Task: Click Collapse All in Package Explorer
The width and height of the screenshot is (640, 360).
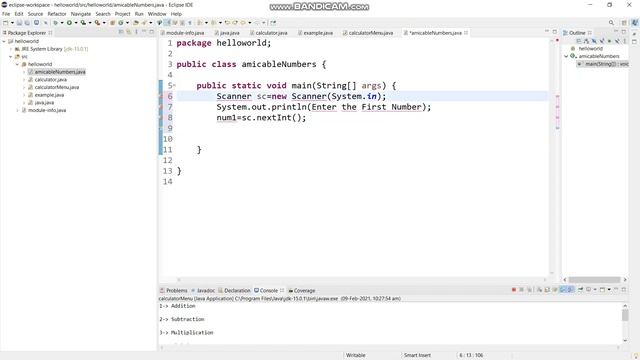Action: [121, 32]
